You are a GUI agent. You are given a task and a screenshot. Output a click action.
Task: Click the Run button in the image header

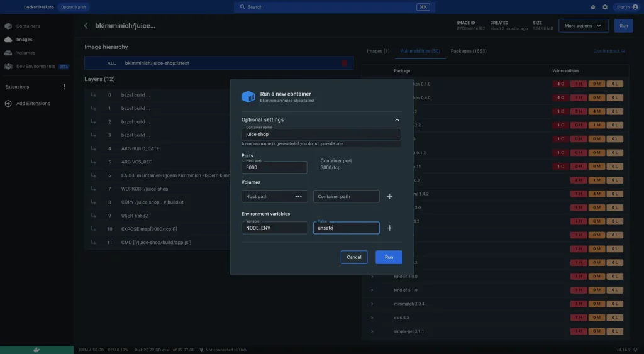click(x=623, y=26)
